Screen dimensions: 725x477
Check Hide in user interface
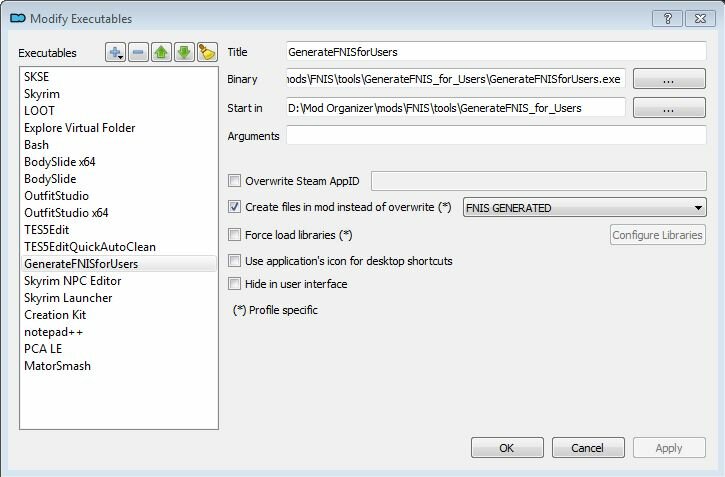tap(234, 283)
